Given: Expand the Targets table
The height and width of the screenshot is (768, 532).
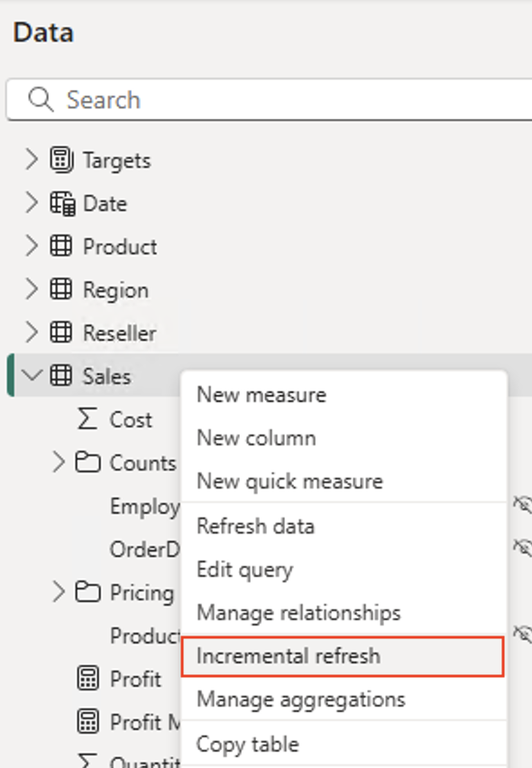Looking at the screenshot, I should point(32,160).
